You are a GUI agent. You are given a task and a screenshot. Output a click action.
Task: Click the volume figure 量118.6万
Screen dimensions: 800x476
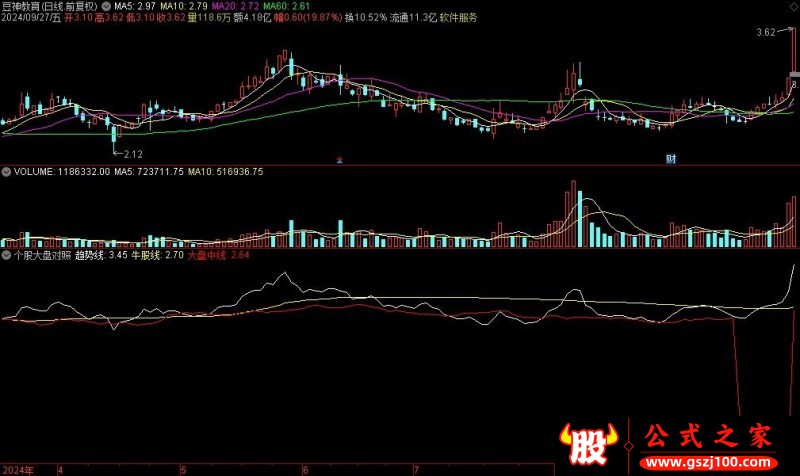(x=209, y=18)
